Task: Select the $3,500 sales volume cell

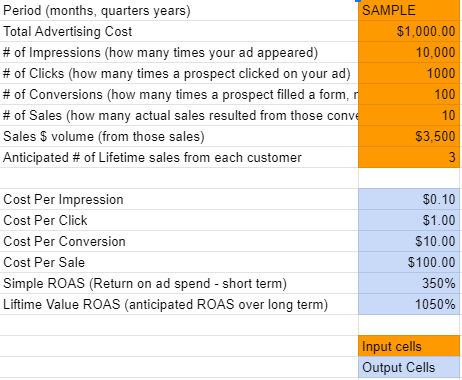Action: pos(409,136)
